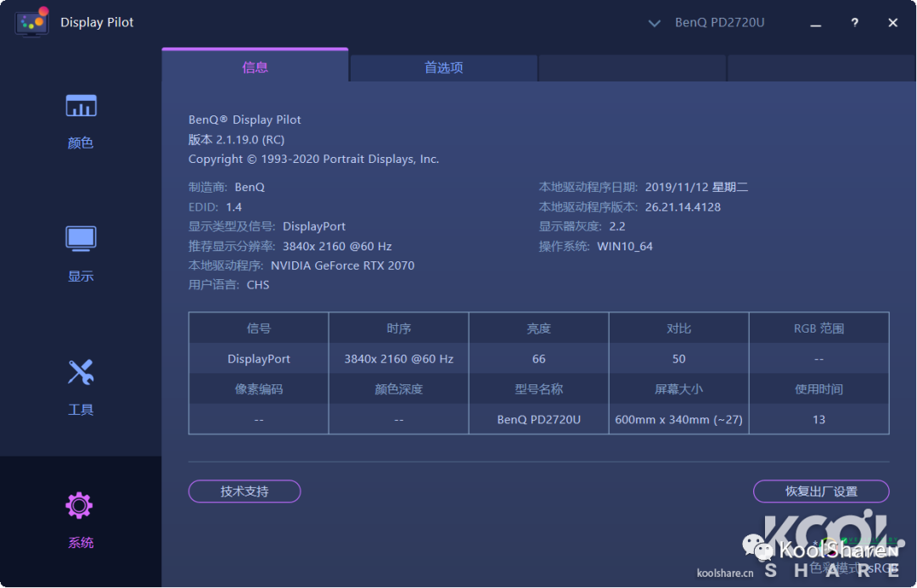The image size is (917, 588).
Task: Click the RGB 范围 table header
Action: [819, 328]
